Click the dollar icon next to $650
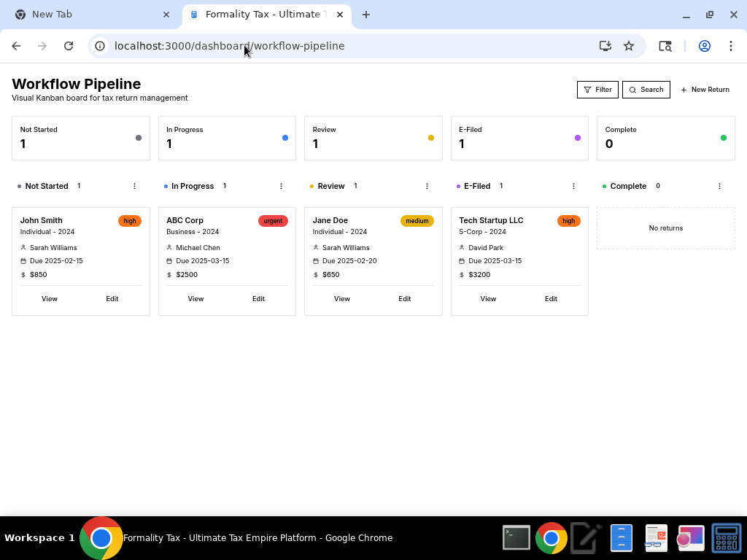Image resolution: width=747 pixels, height=560 pixels. coord(315,275)
